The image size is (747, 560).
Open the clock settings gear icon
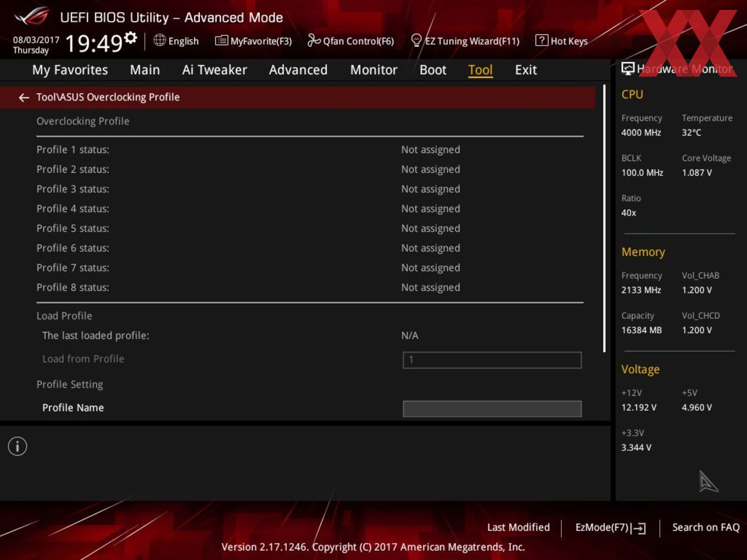coord(130,38)
